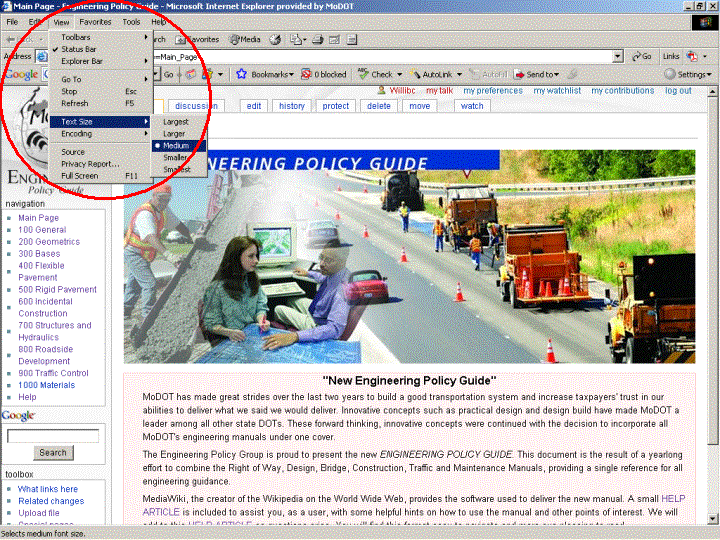The image size is (720, 540).
Task: Click the Engineering Policy Guide banner image
Action: click(x=410, y=256)
